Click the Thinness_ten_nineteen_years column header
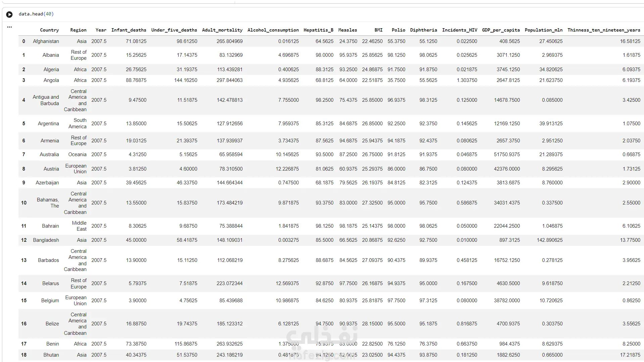This screenshot has height=362, width=644. pyautogui.click(x=604, y=30)
